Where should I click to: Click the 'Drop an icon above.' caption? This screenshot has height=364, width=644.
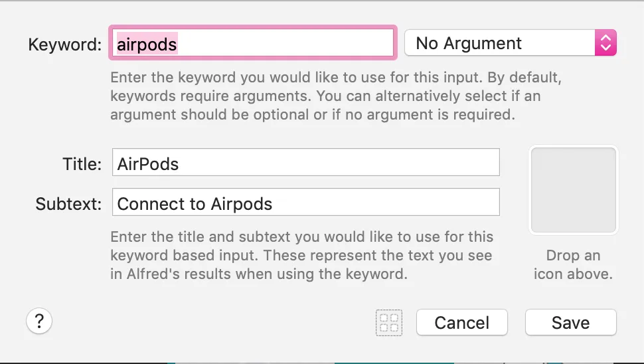(x=573, y=264)
